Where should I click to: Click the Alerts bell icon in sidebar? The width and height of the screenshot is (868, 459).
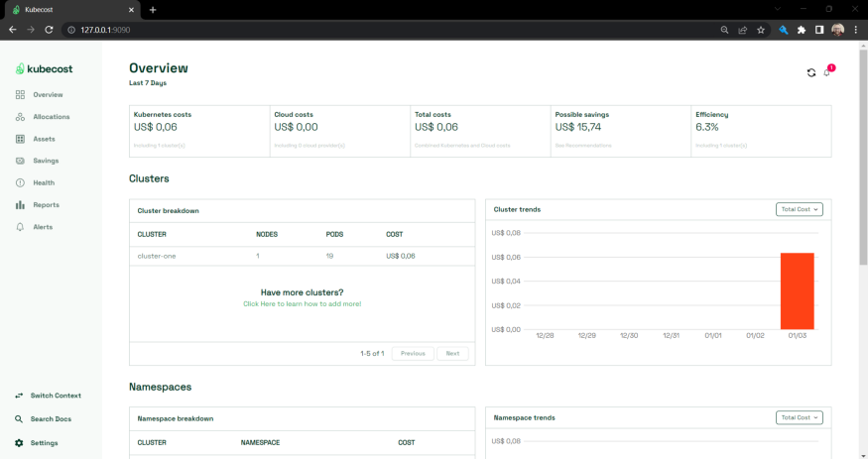20,227
